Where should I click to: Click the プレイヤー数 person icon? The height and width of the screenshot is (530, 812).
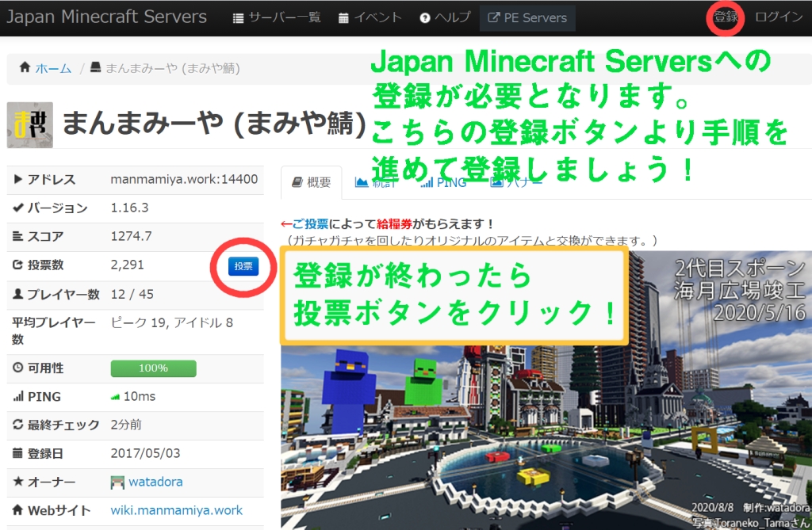coord(17,293)
